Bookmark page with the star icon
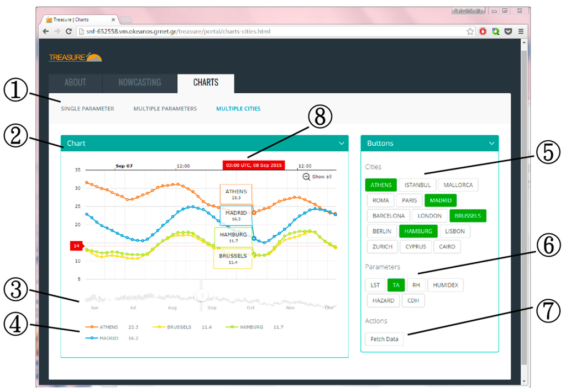 470,31
